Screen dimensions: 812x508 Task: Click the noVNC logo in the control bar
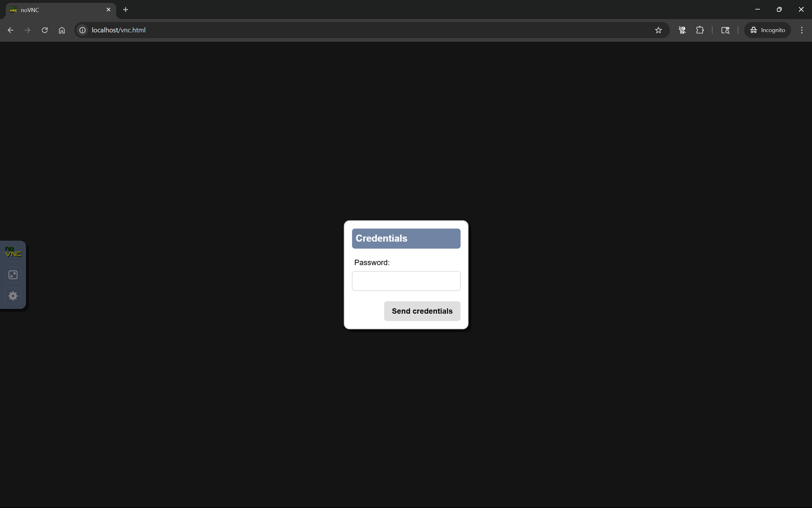13,252
